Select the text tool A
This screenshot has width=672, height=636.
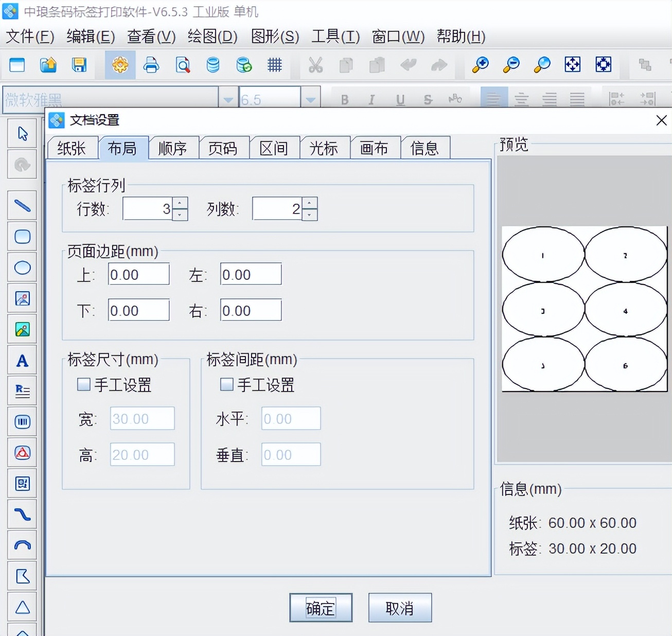click(22, 360)
